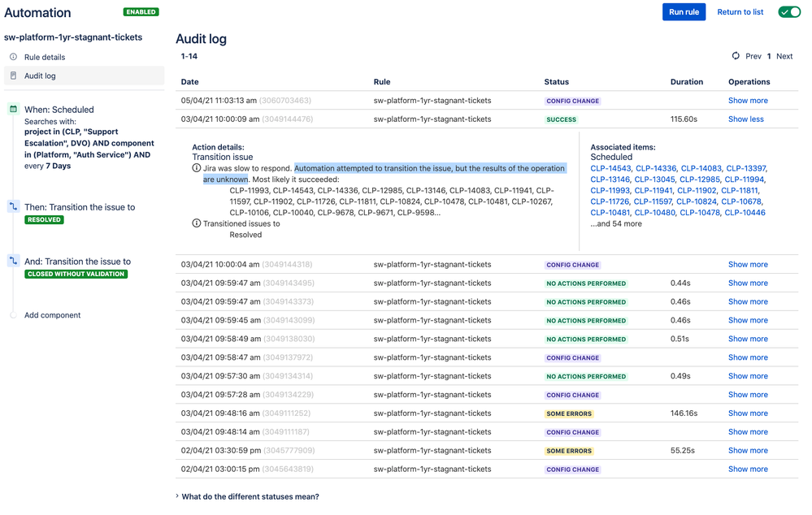Click the Closed Without Validation transition icon

click(14, 261)
